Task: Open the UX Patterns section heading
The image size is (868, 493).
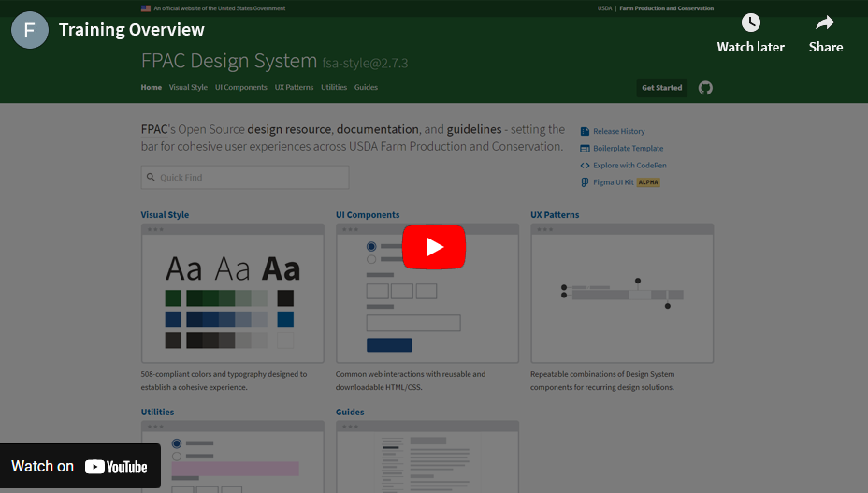Action: (555, 215)
